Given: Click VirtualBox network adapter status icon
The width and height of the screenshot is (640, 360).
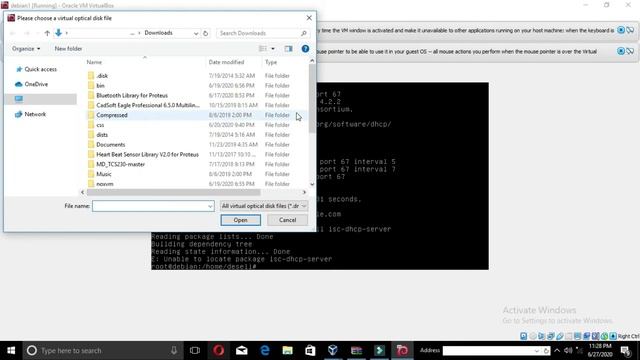Looking at the screenshot, I should (x=551, y=336).
